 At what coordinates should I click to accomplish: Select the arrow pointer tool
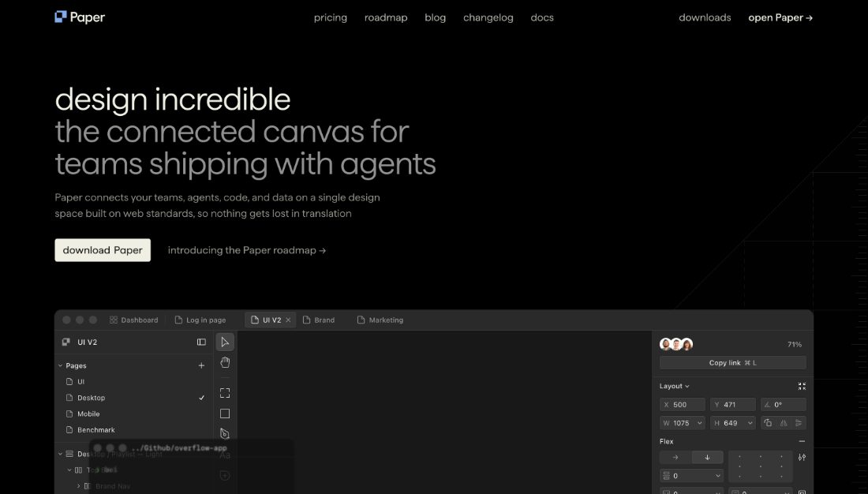(x=225, y=342)
